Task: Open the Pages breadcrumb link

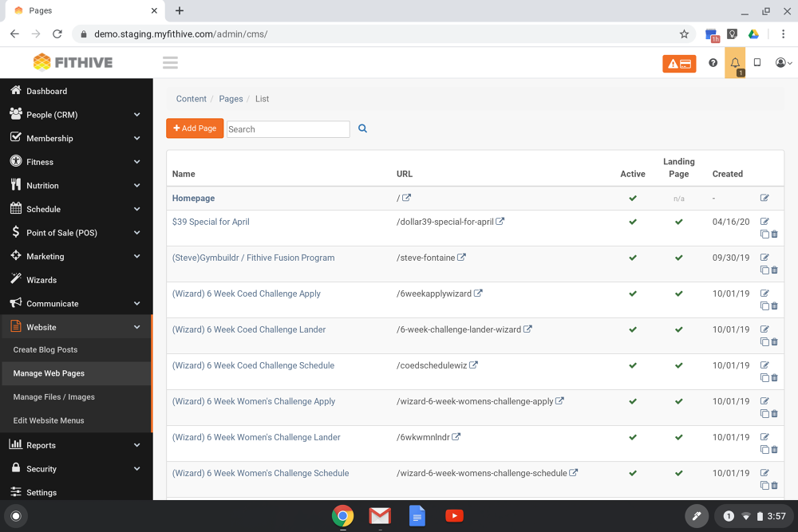Action: pyautogui.click(x=231, y=98)
